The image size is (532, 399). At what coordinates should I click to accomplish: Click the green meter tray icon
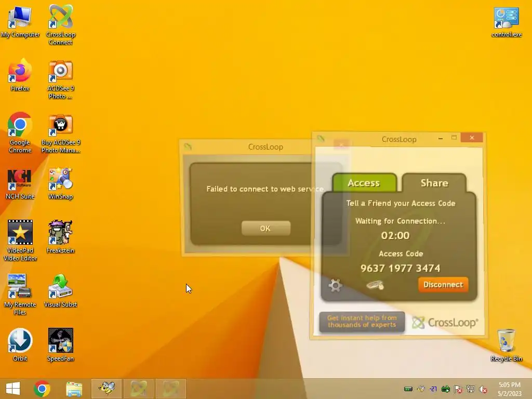408,389
